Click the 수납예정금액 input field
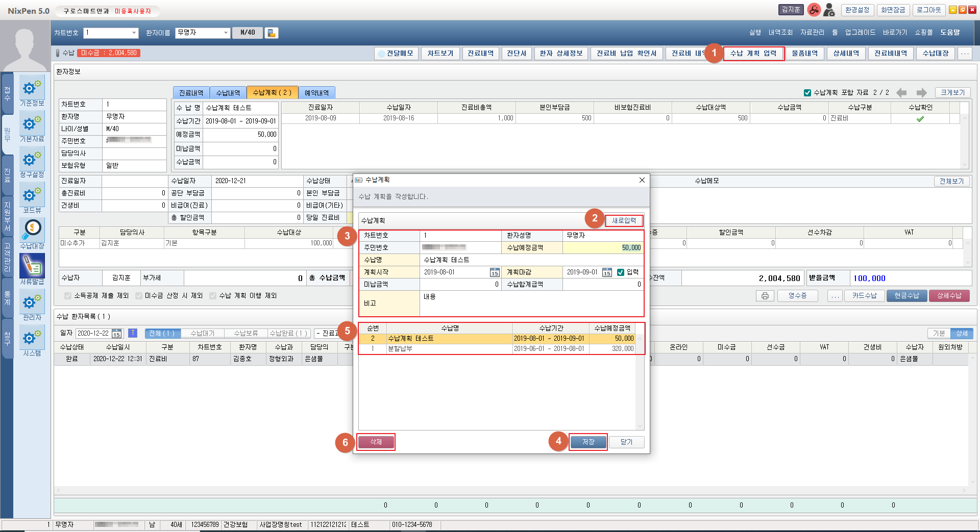This screenshot has height=532, width=980. (602, 247)
